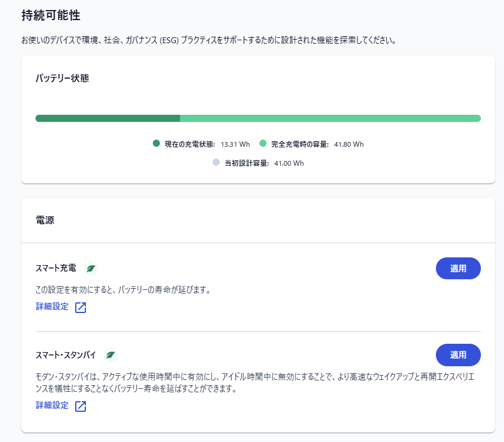Viewport: 504px width, 442px height.
Task: Follow the 詳細設定 link for スマート・スタンバイ
Action: click(x=52, y=405)
